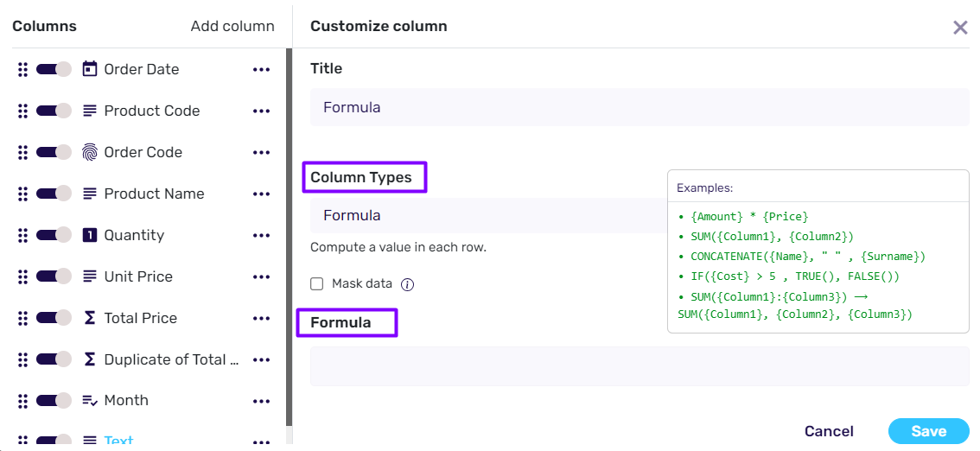Select Duplicate of Total column item
Viewport: 980px width, 451px height.
171,359
